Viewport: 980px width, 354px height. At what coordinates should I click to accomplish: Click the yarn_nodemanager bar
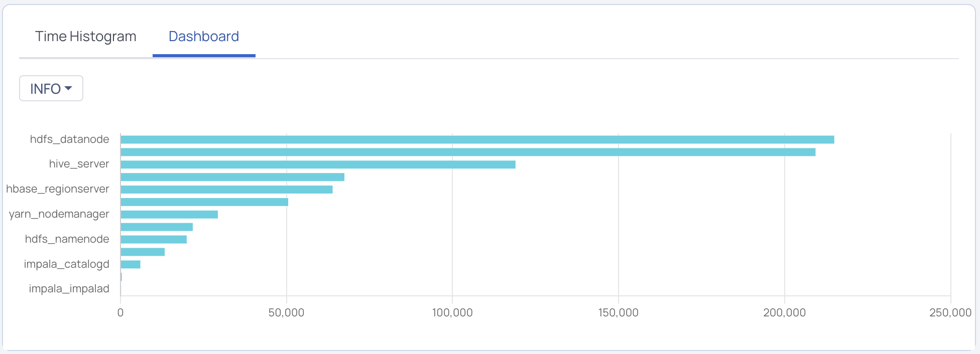click(x=169, y=215)
